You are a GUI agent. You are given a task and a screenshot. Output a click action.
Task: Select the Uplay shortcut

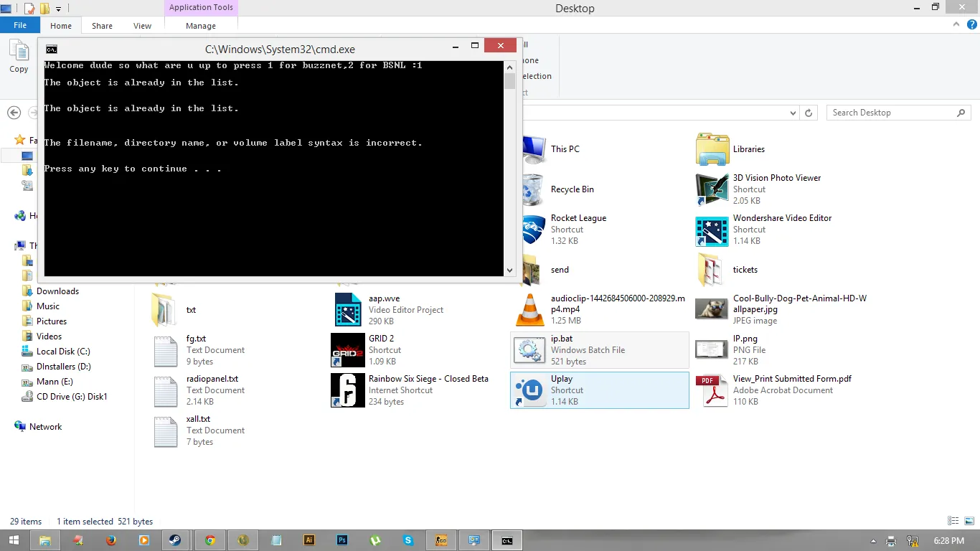(x=600, y=390)
